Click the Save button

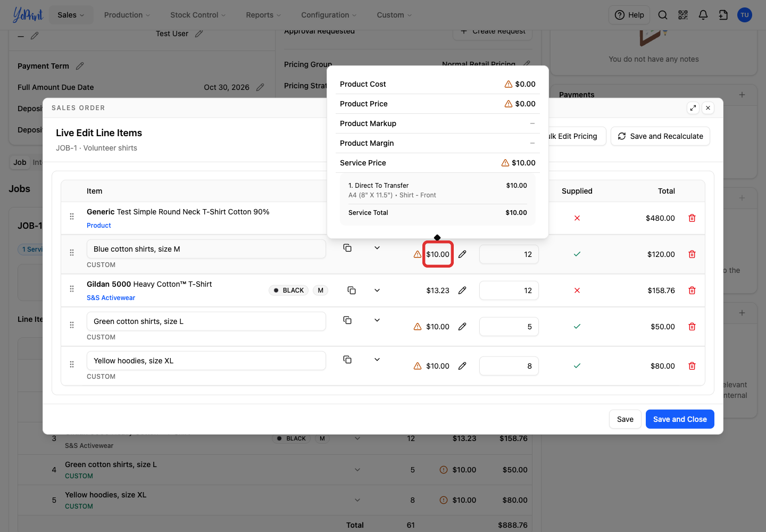(625, 419)
